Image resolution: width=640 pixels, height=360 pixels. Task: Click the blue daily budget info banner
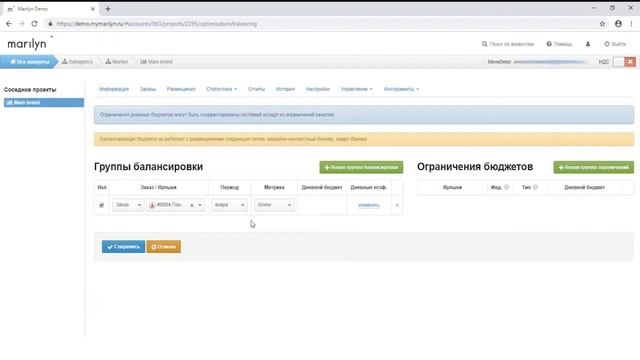click(364, 115)
